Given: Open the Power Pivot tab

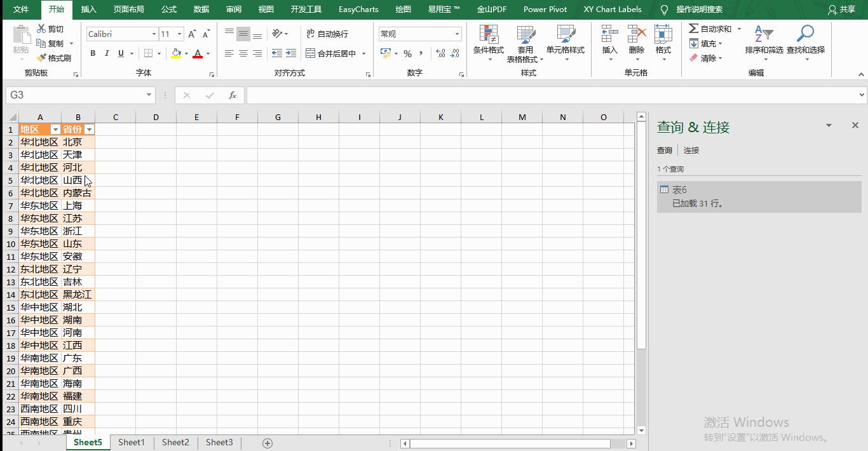Looking at the screenshot, I should 545,9.
